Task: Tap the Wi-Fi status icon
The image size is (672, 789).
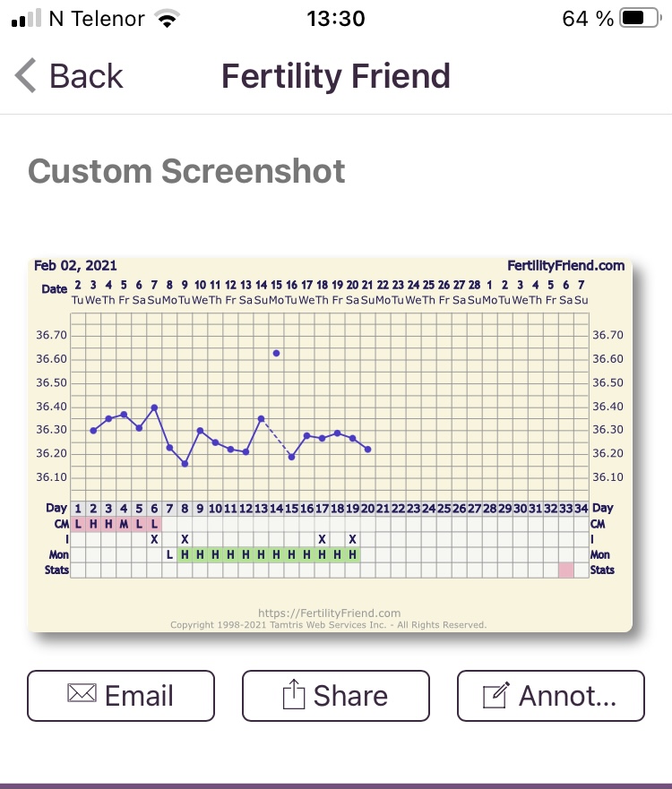Action: coord(168,19)
